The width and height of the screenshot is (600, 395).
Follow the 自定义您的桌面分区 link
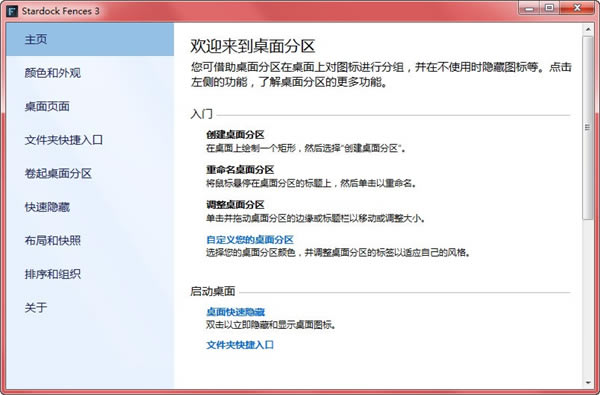tap(250, 240)
